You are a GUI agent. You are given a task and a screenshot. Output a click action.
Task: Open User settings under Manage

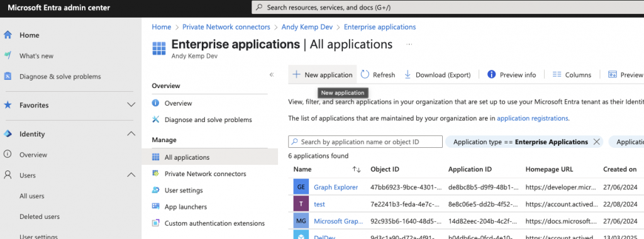184,190
